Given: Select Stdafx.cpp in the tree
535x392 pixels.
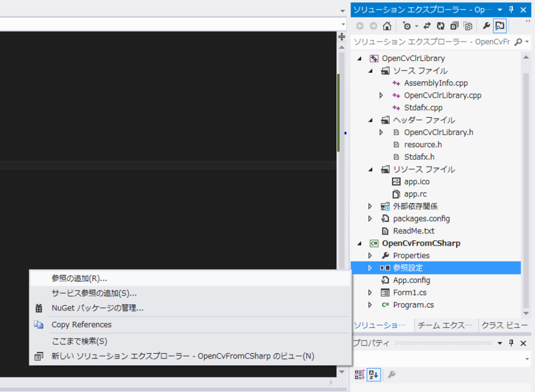Looking at the screenshot, I should [423, 108].
